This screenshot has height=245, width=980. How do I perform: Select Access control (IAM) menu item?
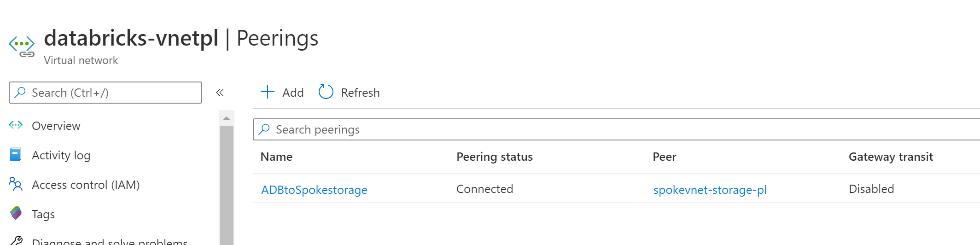pyautogui.click(x=85, y=185)
